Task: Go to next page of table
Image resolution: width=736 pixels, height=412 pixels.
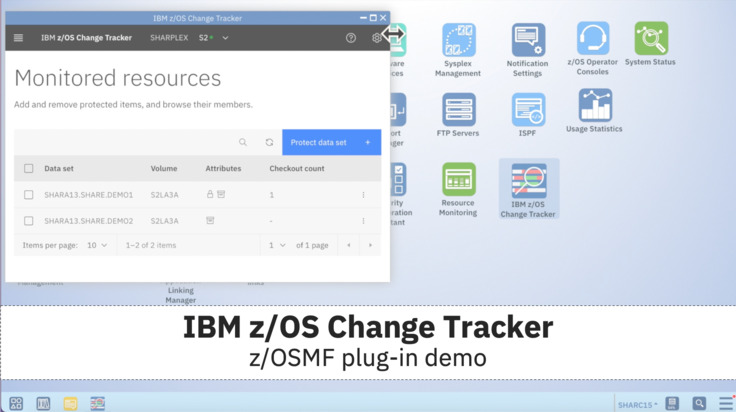Action: tap(370, 245)
